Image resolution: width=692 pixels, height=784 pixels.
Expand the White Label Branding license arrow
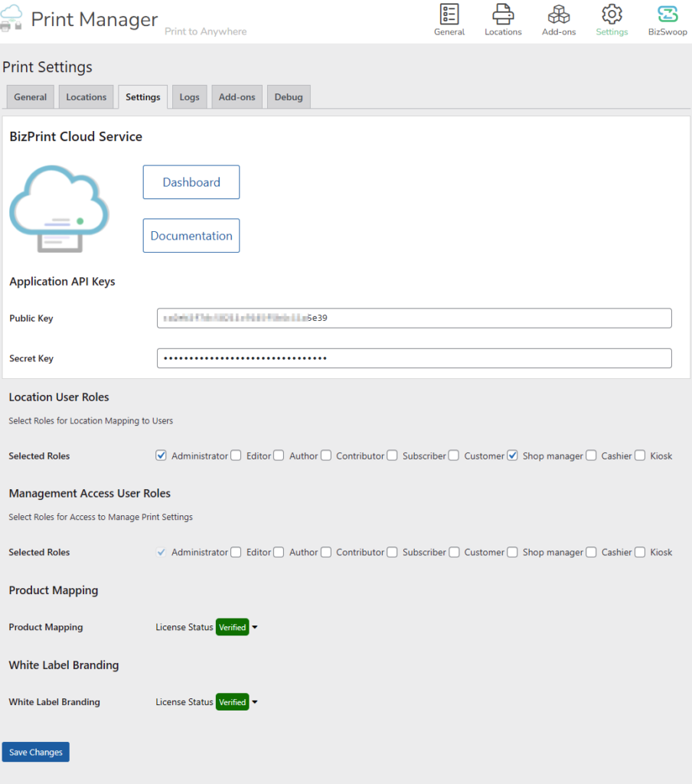pyautogui.click(x=254, y=702)
